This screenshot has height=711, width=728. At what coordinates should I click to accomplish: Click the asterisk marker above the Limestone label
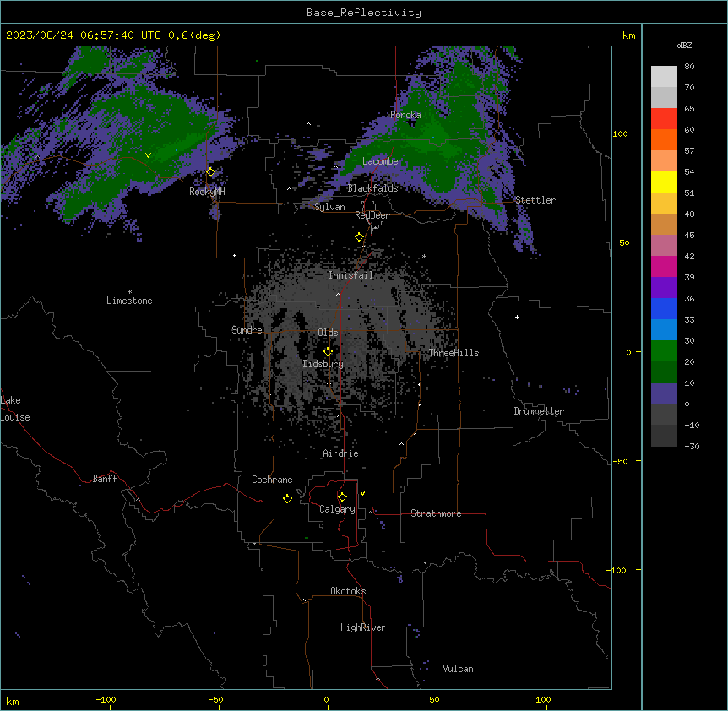[129, 292]
